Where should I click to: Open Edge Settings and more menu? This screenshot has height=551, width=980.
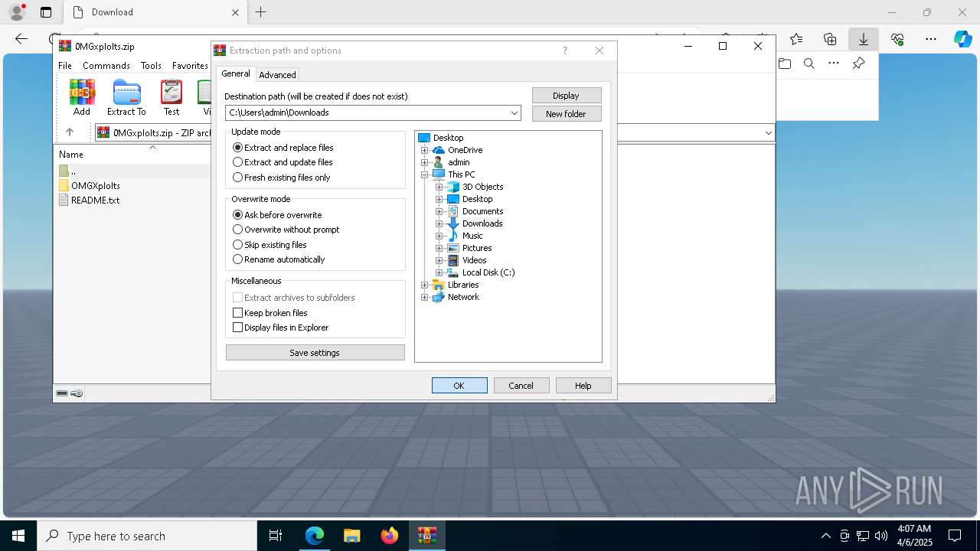[x=931, y=39]
